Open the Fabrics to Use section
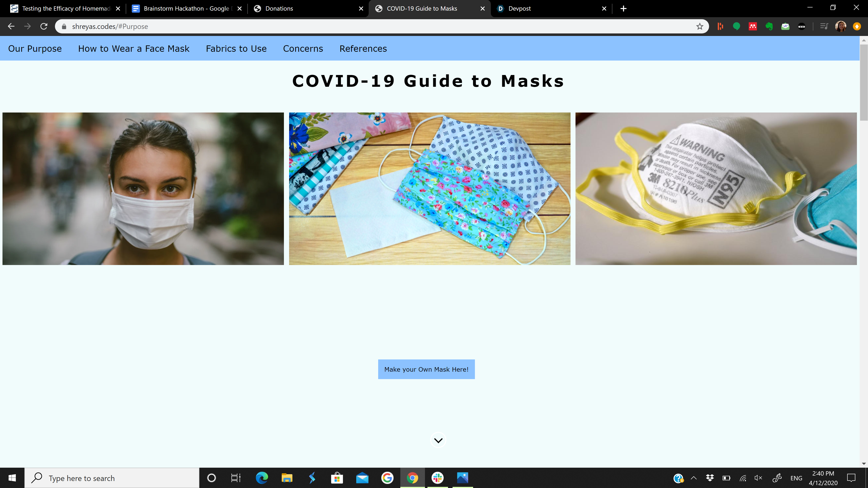This screenshot has height=488, width=868. click(236, 49)
